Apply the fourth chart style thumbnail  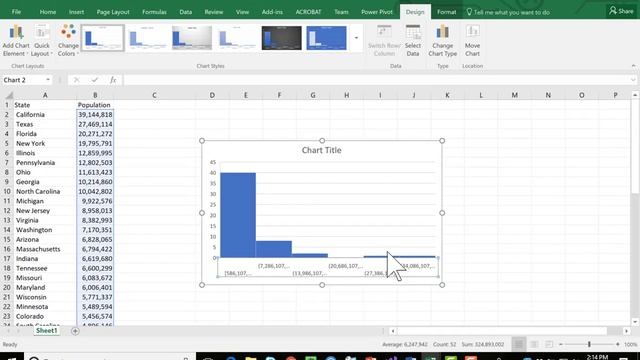tap(237, 38)
